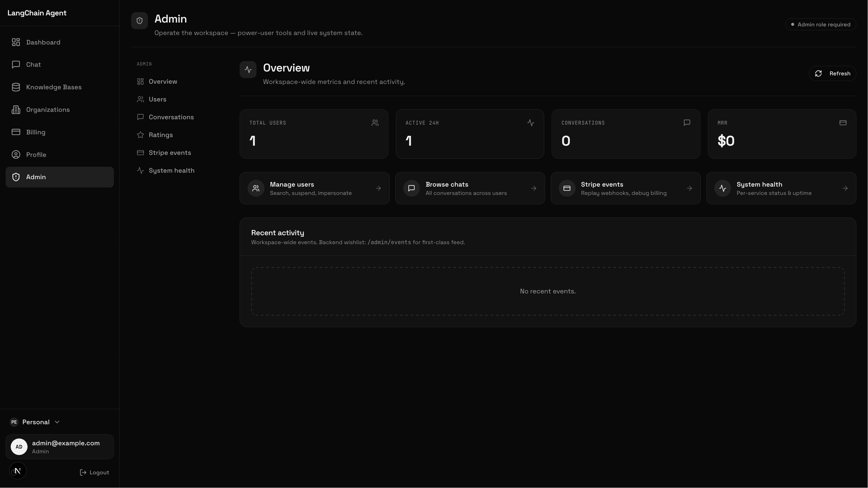The height and width of the screenshot is (488, 868).
Task: Click "Workspace-wide metrics and recent activity." subtitle
Action: pyautogui.click(x=334, y=82)
